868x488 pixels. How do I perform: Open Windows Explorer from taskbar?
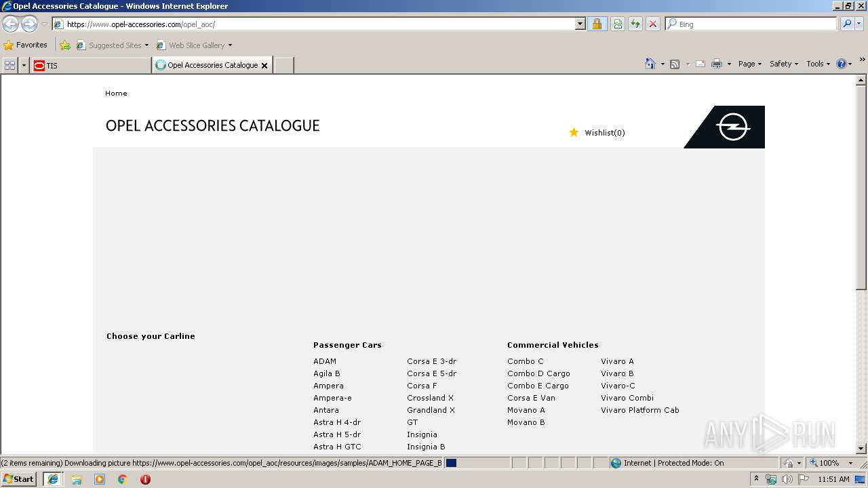click(x=77, y=479)
